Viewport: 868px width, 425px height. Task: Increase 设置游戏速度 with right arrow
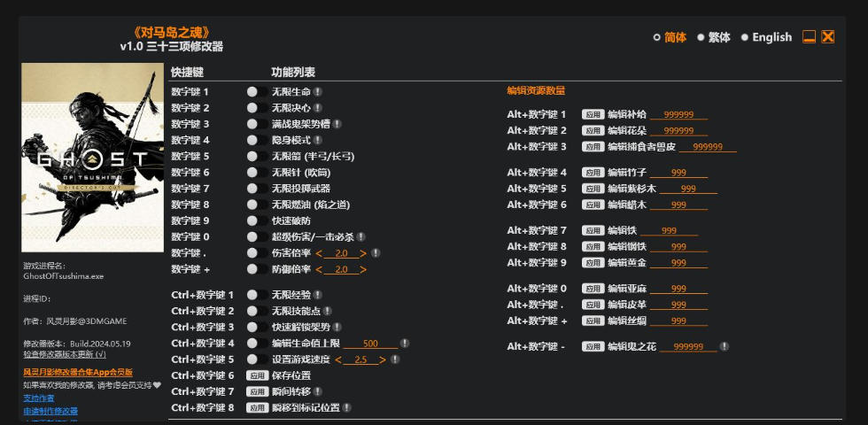coord(383,359)
